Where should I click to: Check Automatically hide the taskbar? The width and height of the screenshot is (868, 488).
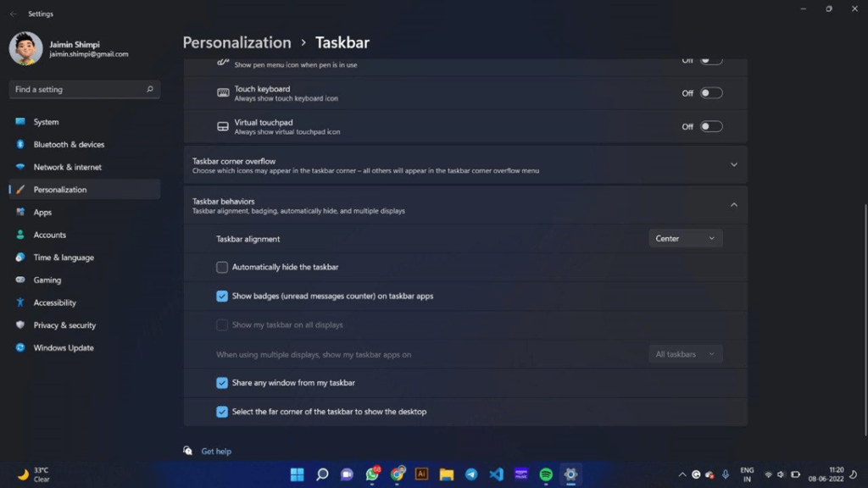222,267
